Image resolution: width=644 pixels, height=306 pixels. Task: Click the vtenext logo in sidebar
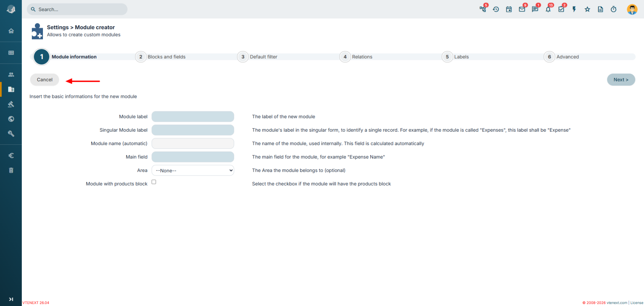coord(11,10)
